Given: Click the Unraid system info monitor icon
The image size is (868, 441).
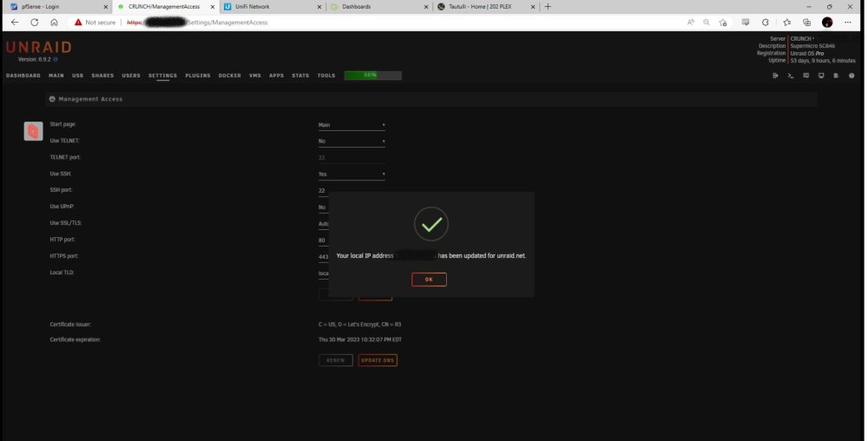Looking at the screenshot, I should click(x=821, y=76).
